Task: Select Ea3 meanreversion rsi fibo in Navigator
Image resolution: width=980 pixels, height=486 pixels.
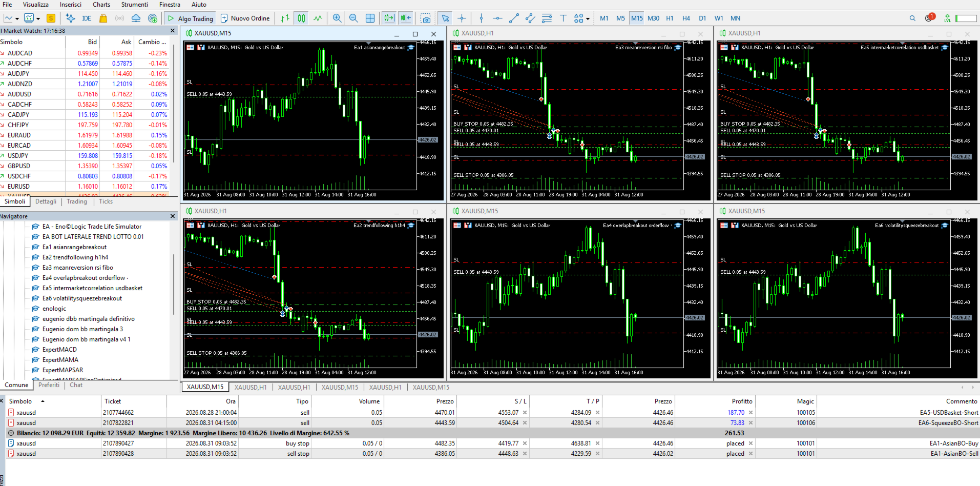Action: (78, 268)
